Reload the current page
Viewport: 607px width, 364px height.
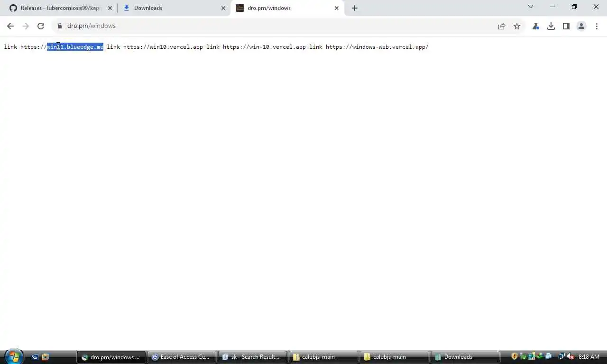click(x=41, y=26)
